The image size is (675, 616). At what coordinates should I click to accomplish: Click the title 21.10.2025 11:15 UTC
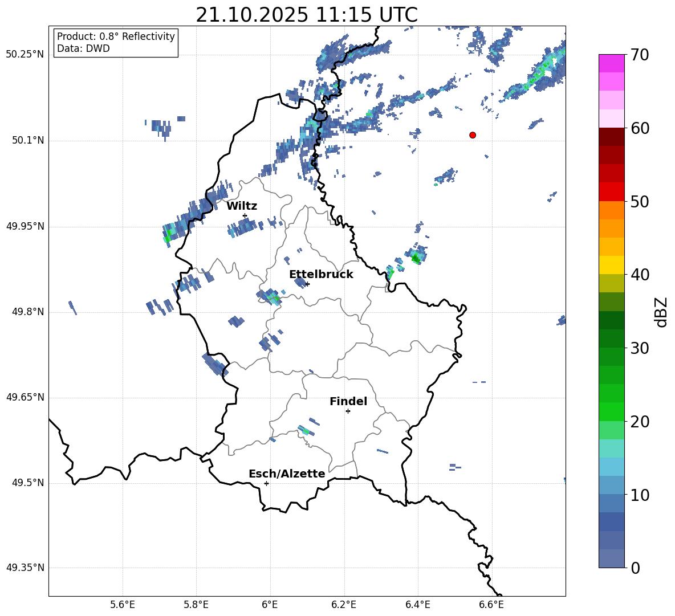(307, 15)
